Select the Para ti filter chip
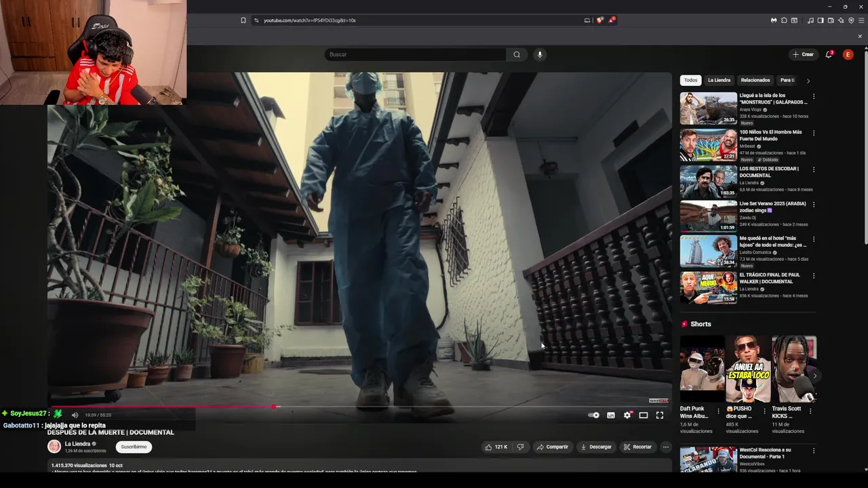This screenshot has width=868, height=488. tap(787, 80)
